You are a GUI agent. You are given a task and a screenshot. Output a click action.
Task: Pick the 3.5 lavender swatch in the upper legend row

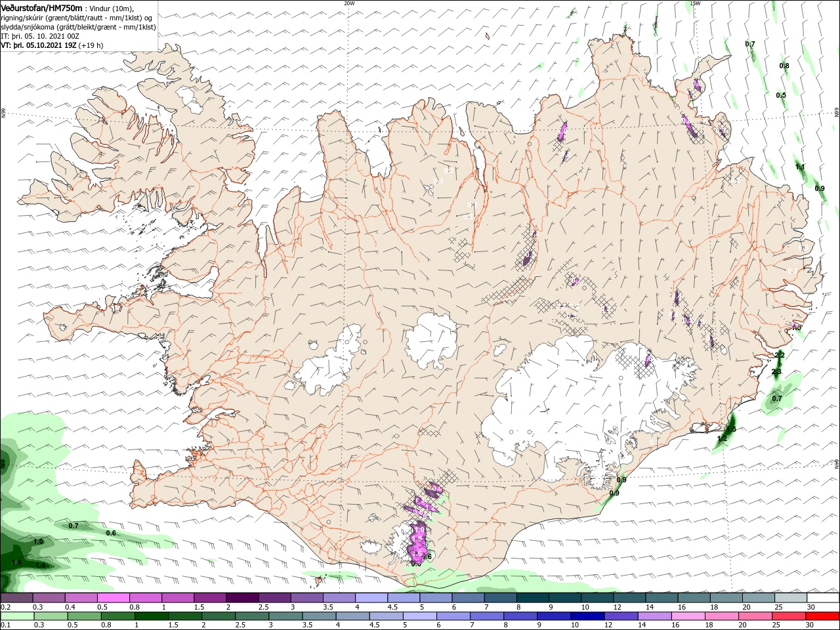tap(338, 598)
